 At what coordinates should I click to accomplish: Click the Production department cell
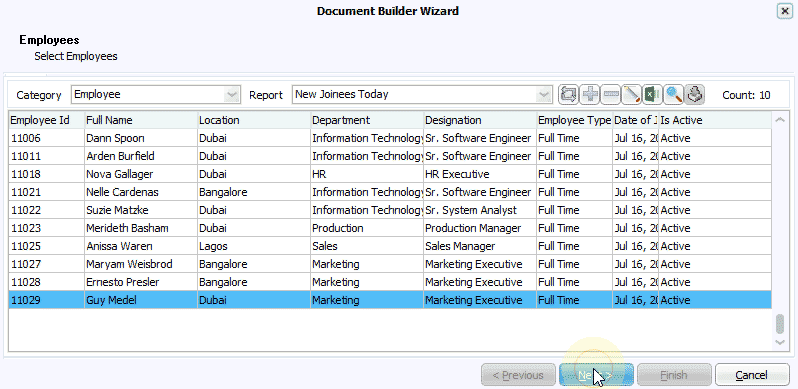coord(367,228)
